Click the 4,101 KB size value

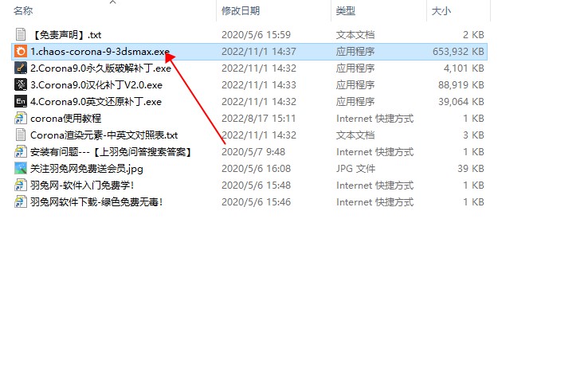(x=464, y=68)
